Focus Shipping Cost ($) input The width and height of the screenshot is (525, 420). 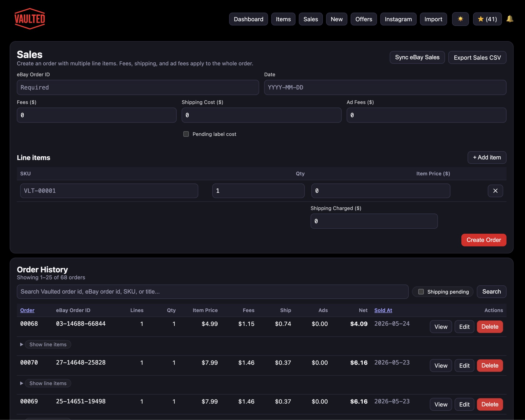pos(261,115)
